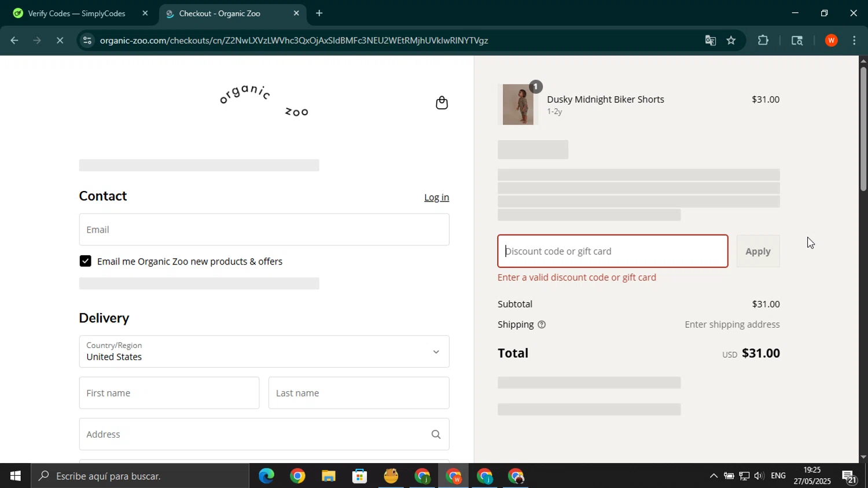Uncheck Email me Organic Zoo offers checkbox

pos(85,261)
